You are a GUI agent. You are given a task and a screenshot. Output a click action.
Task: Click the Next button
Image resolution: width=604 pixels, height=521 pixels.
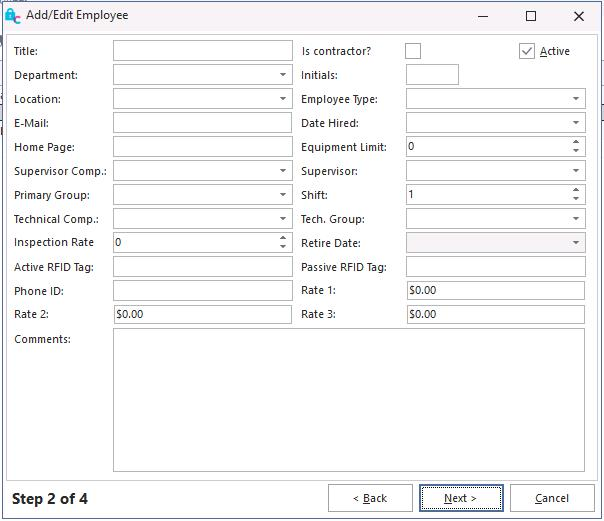[x=460, y=498]
